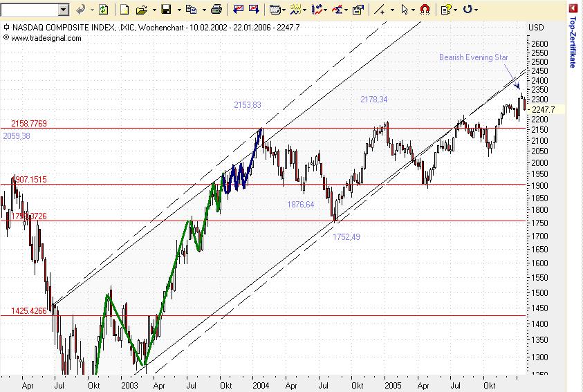Click the blue circular reset arrow icon
The image size is (583, 392).
pos(468,9)
